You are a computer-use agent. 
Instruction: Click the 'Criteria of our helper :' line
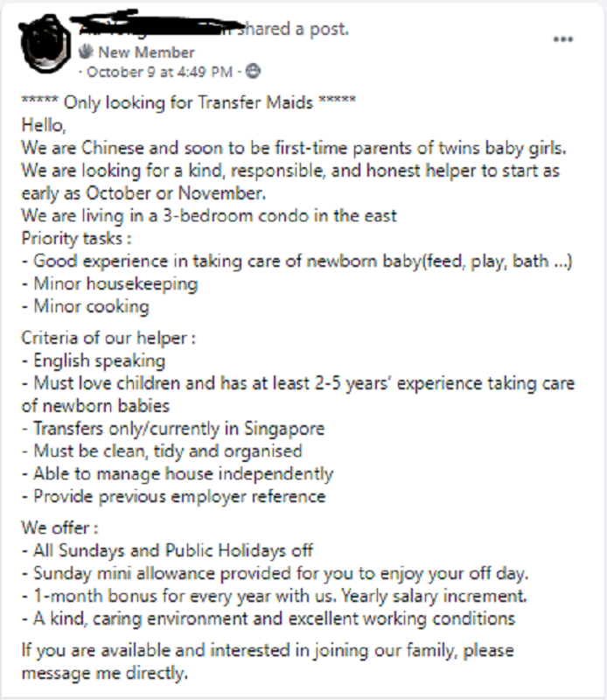108,339
